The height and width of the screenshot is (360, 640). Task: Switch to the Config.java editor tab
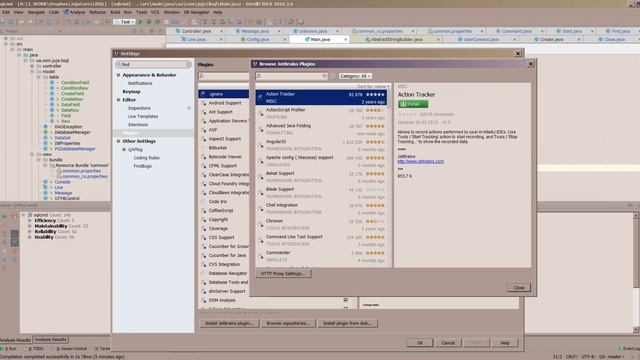coord(258,40)
